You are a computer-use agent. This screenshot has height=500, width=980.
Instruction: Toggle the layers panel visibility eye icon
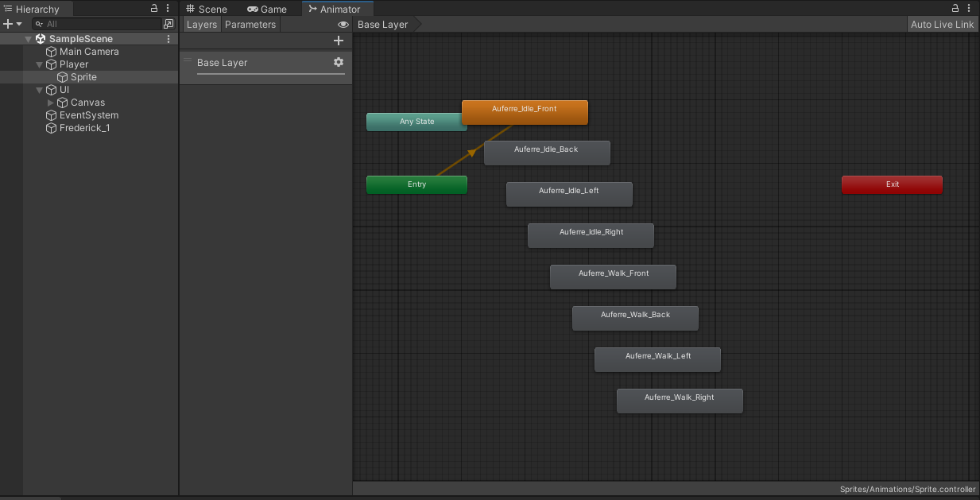pos(343,25)
